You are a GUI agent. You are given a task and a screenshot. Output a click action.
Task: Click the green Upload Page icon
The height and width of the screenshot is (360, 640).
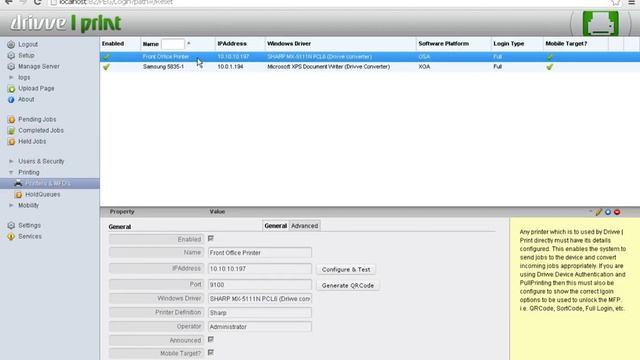[11, 89]
